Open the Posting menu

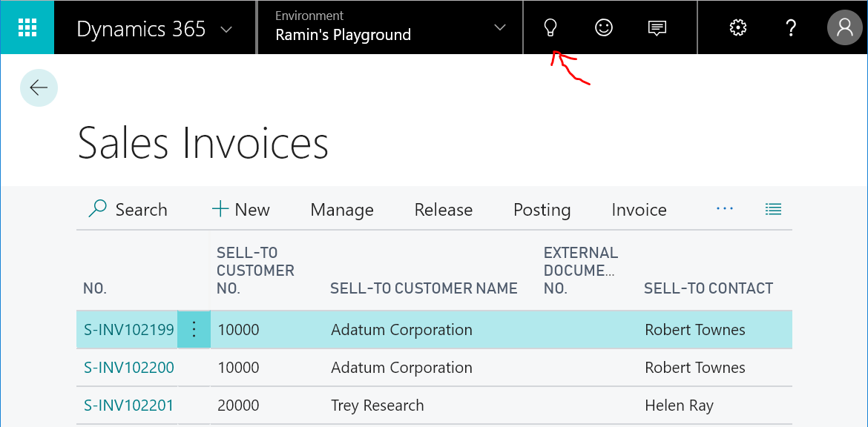pos(542,210)
